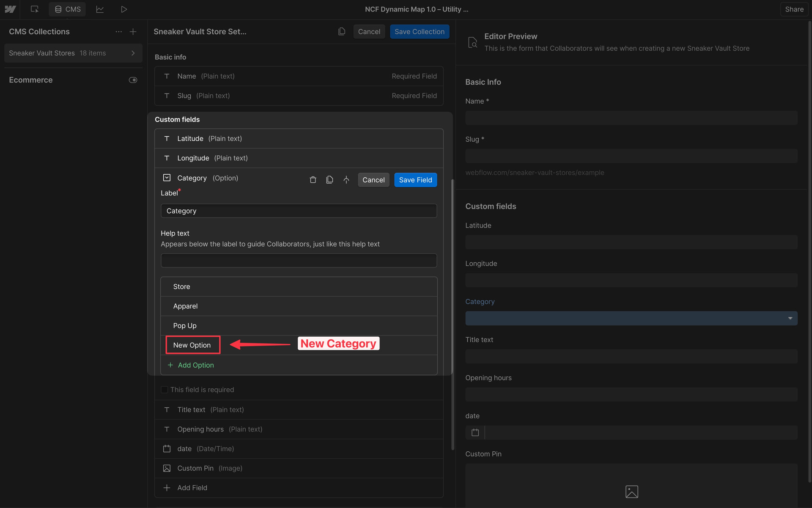The image size is (812, 508).
Task: Open the Name plain text field
Action: click(x=299, y=76)
